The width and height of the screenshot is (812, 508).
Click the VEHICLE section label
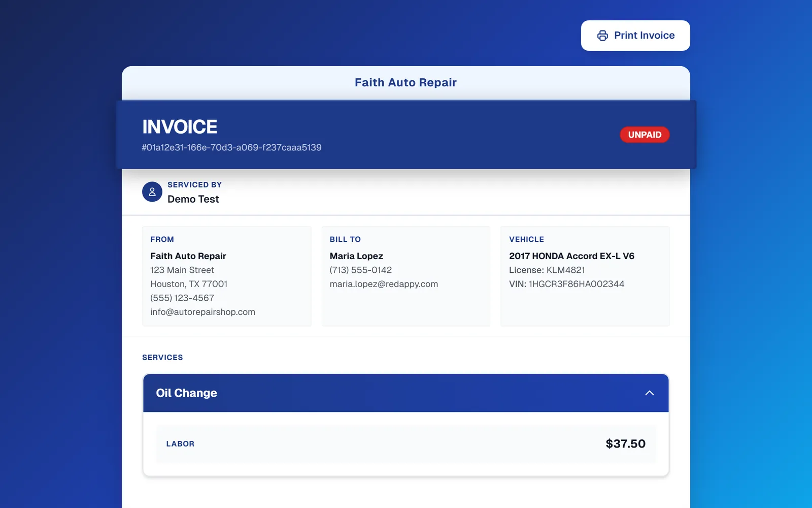[527, 239]
